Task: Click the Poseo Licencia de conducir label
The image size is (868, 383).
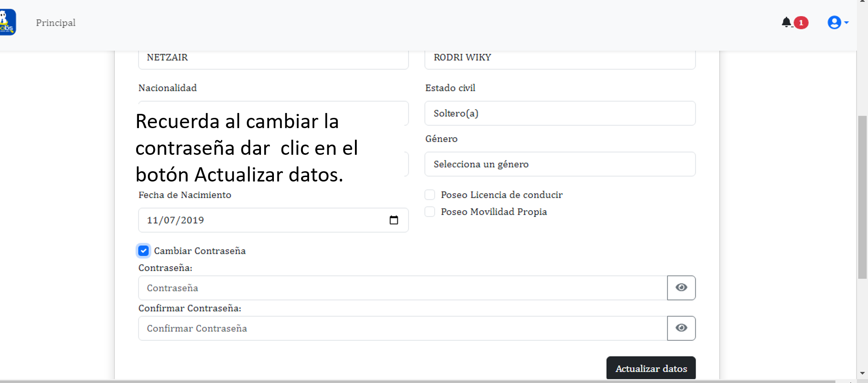Action: click(x=502, y=195)
